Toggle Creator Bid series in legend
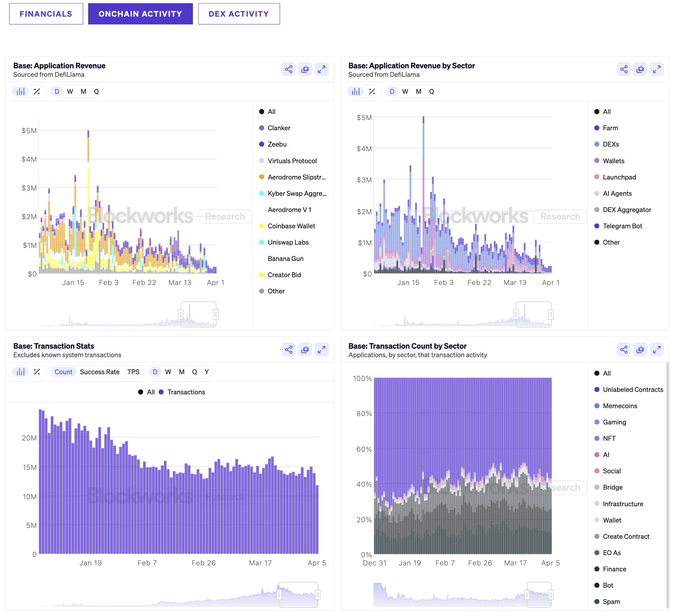The height and width of the screenshot is (616, 674). click(x=280, y=275)
